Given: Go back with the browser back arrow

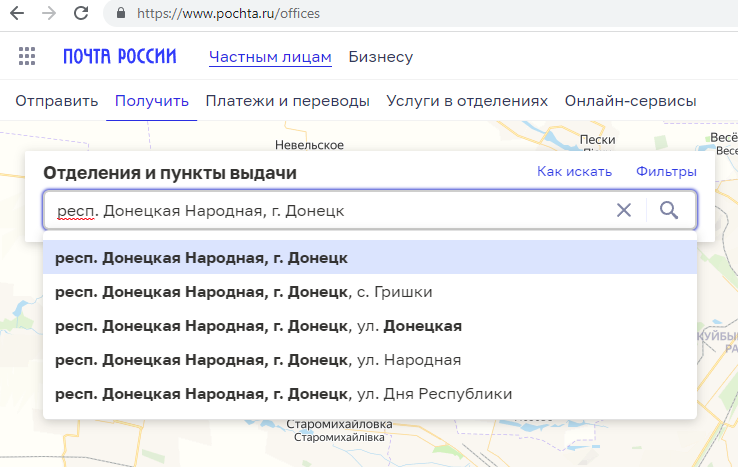Looking at the screenshot, I should pos(17,13).
